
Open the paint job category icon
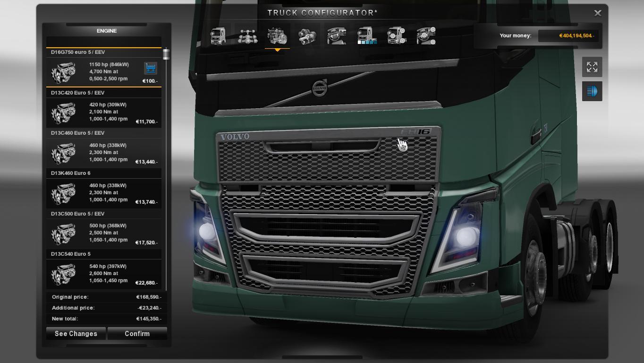click(367, 36)
